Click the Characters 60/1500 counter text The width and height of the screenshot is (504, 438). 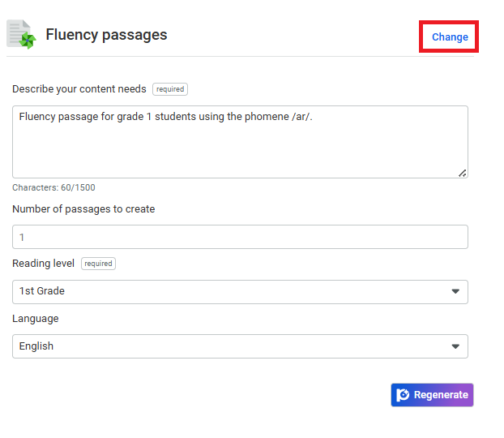click(x=53, y=187)
